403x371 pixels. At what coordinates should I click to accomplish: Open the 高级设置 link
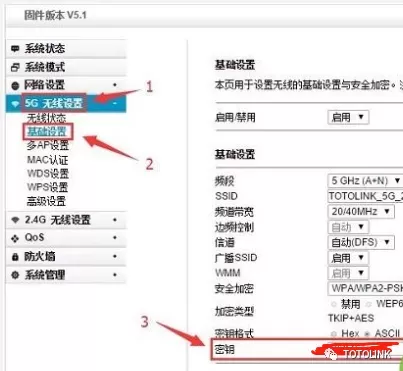click(46, 201)
